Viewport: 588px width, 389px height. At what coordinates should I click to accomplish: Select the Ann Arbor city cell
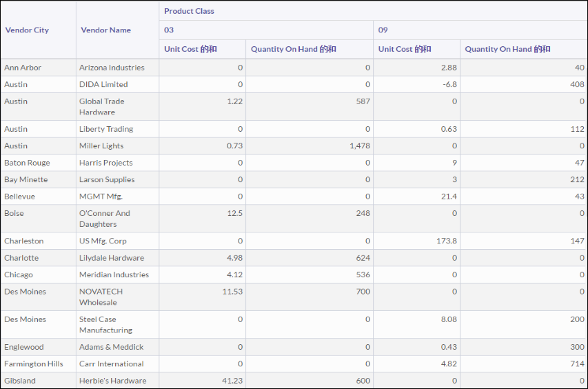tap(23, 68)
